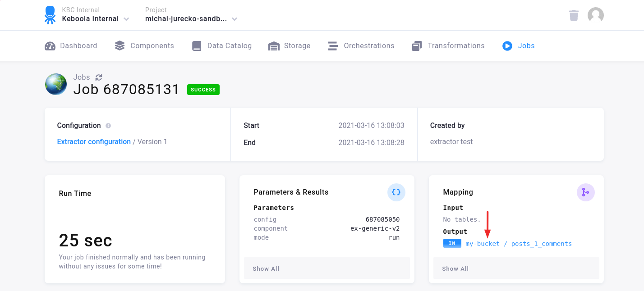Switch to the Storage tab
The image size is (644, 291).
[x=289, y=46]
